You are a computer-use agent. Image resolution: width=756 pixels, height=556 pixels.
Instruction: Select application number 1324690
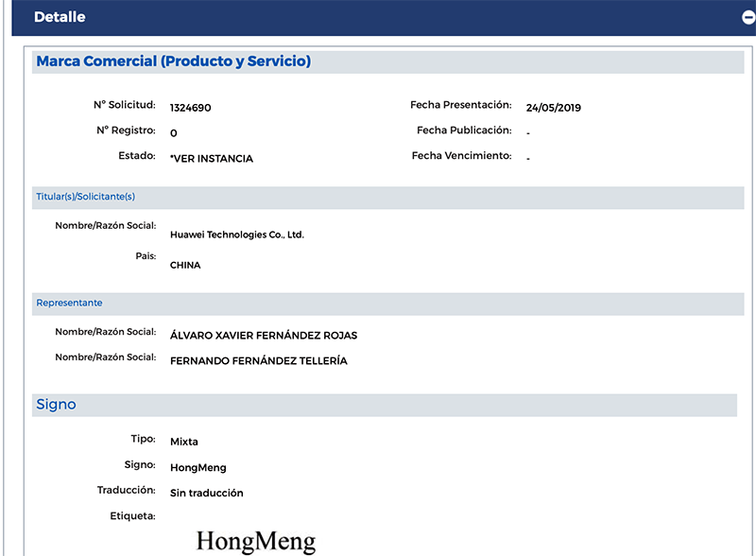(191, 108)
